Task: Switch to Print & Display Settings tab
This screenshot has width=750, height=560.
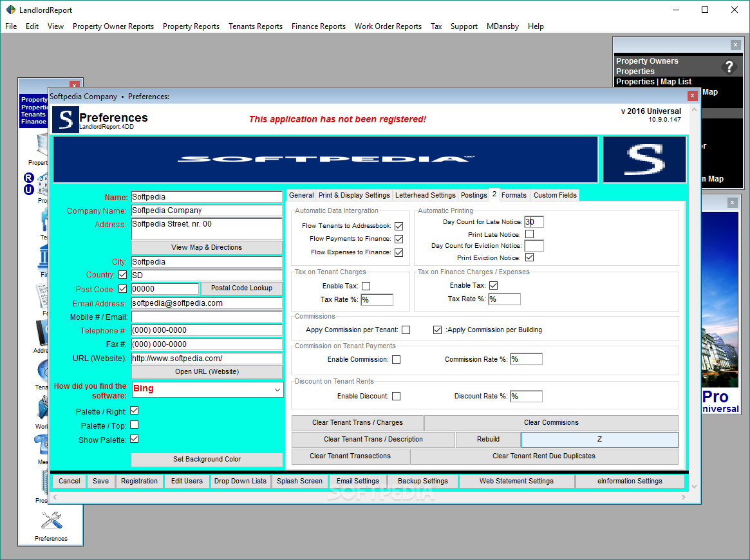Action: [x=355, y=195]
